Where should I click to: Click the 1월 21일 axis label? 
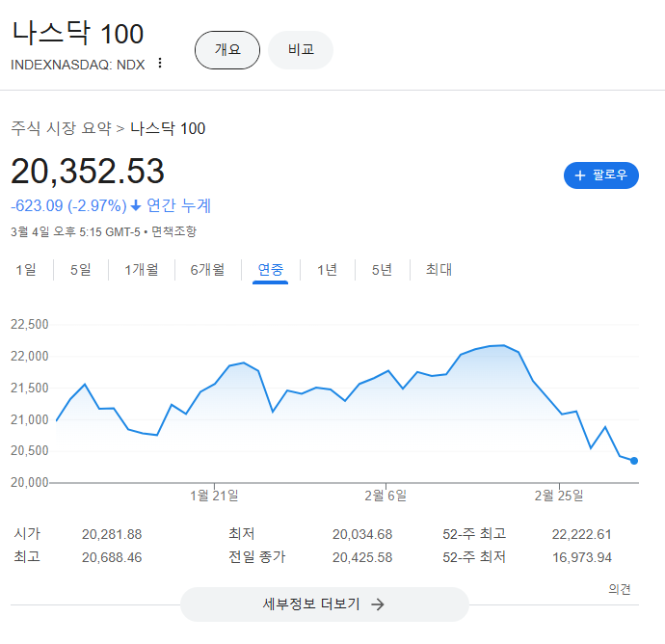coord(214,496)
